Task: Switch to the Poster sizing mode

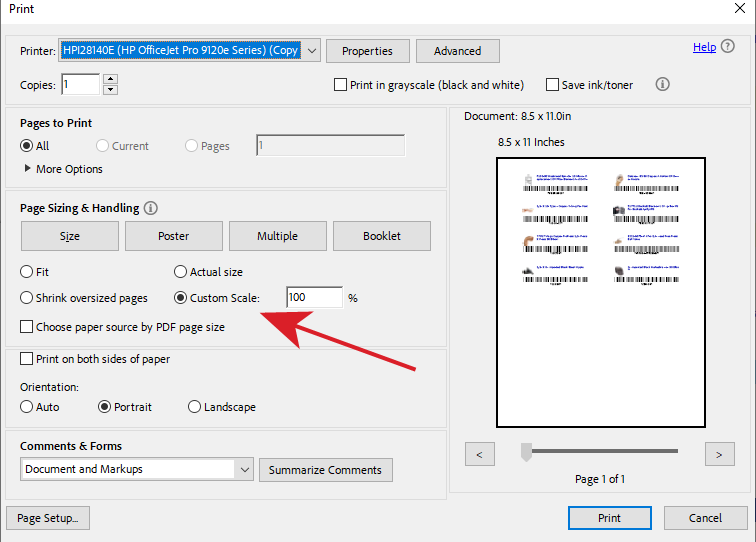Action: point(173,236)
